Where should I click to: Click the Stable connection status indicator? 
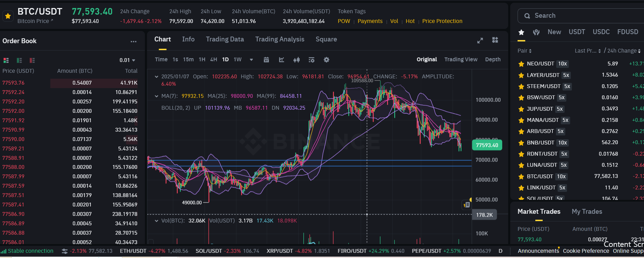click(x=27, y=251)
